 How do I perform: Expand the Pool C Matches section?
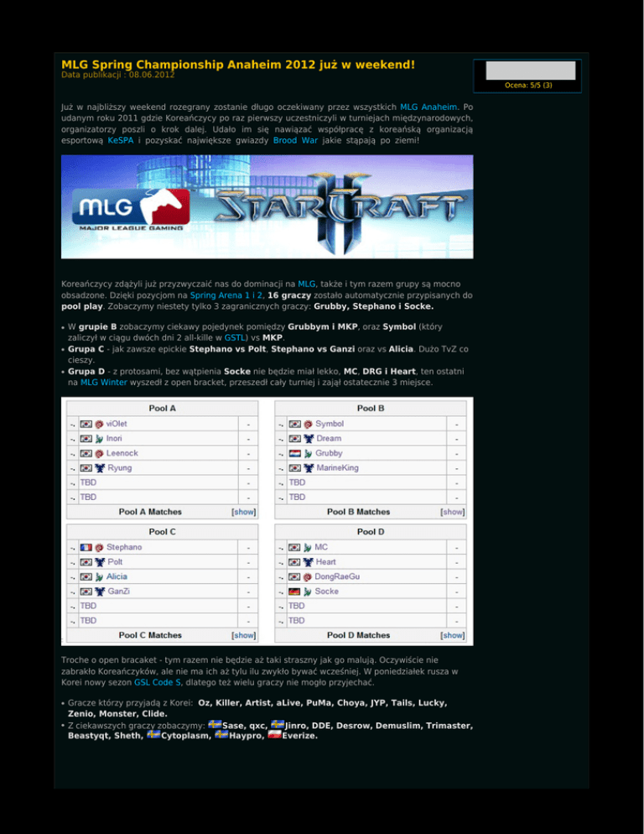[243, 635]
